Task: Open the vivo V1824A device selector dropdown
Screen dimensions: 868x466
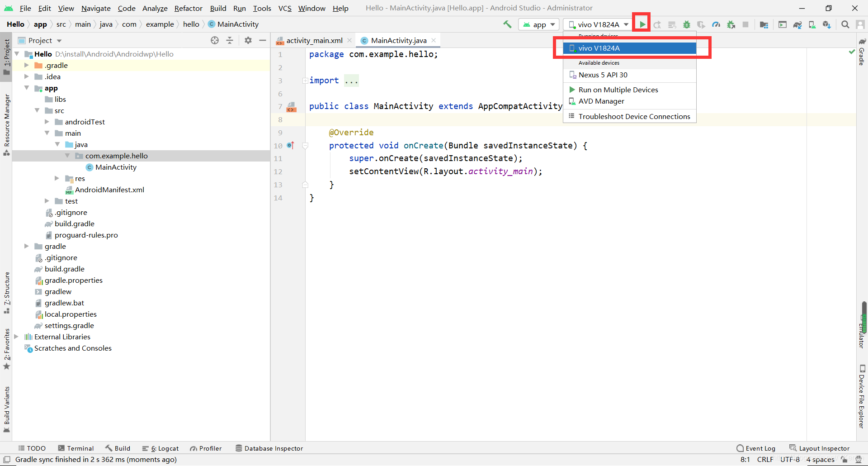Action: tap(598, 24)
